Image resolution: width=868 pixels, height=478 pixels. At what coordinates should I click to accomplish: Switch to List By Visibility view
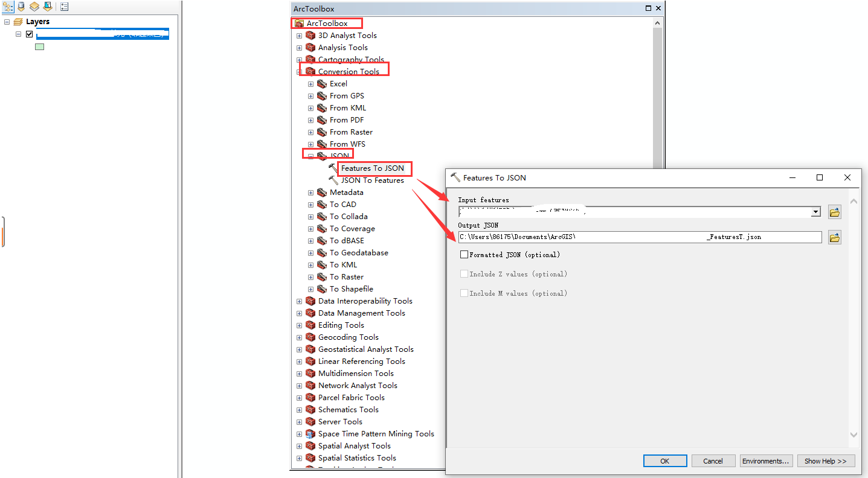point(34,7)
